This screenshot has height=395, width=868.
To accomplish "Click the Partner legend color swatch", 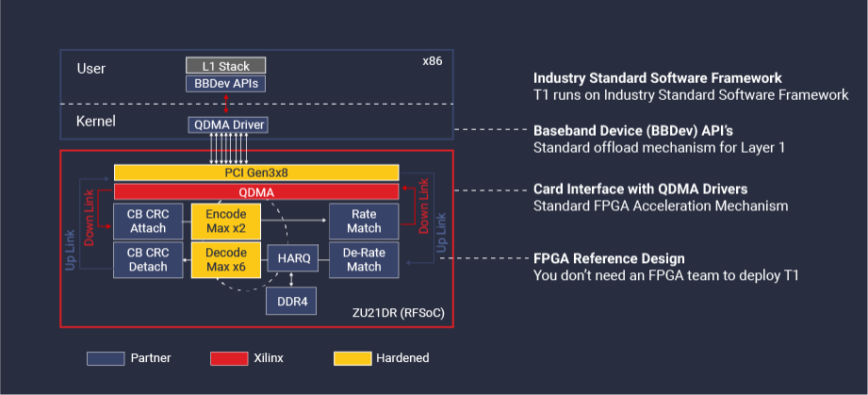I will (106, 358).
